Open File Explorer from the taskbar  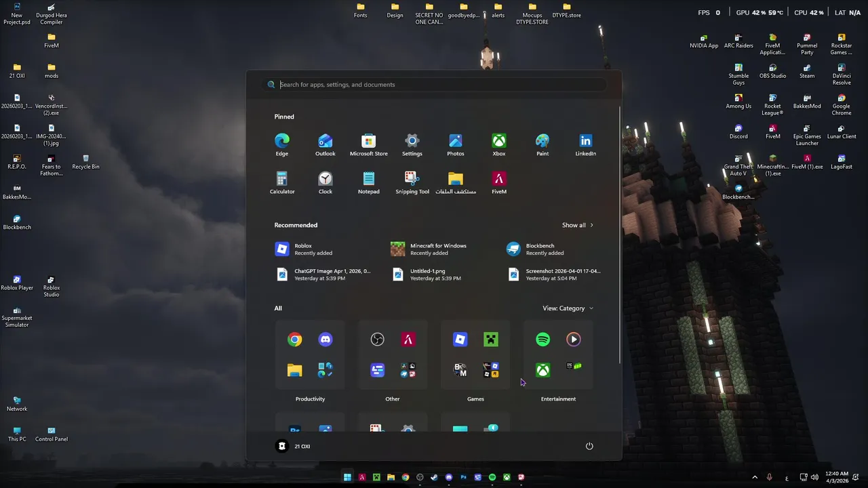coord(391,477)
